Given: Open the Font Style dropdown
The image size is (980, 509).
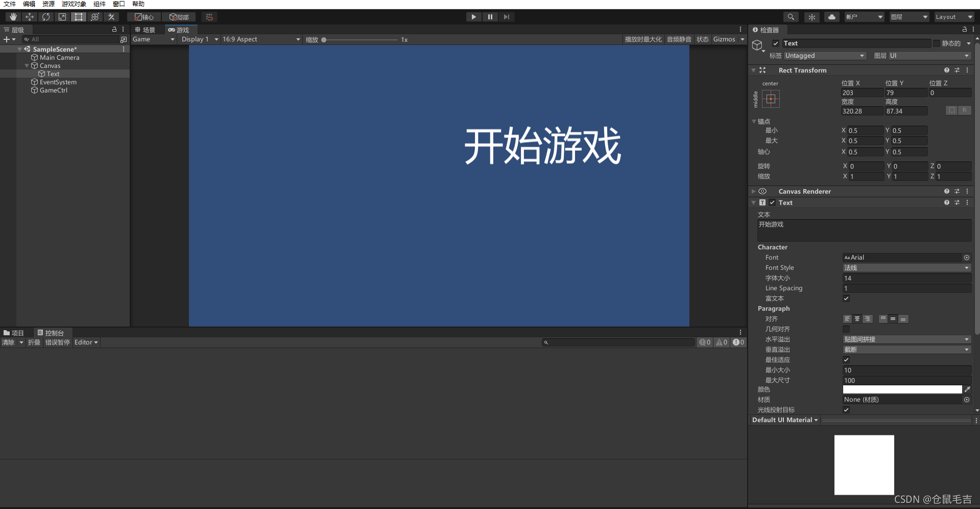Looking at the screenshot, I should click(906, 268).
